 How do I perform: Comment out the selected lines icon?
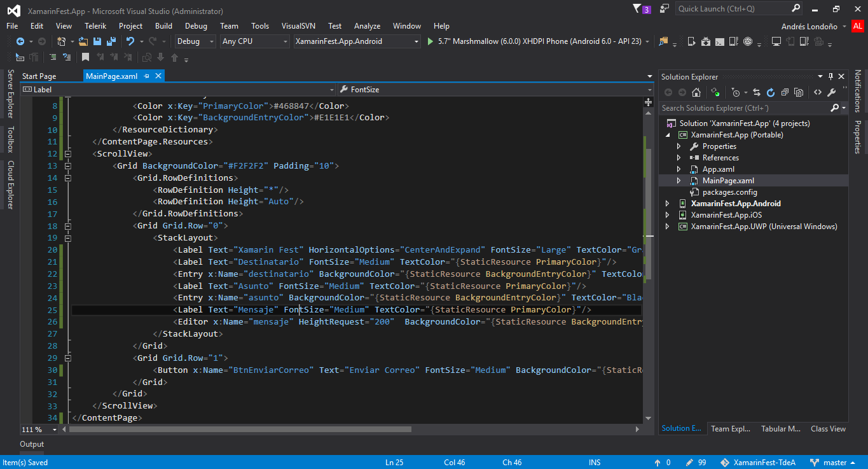pos(52,57)
